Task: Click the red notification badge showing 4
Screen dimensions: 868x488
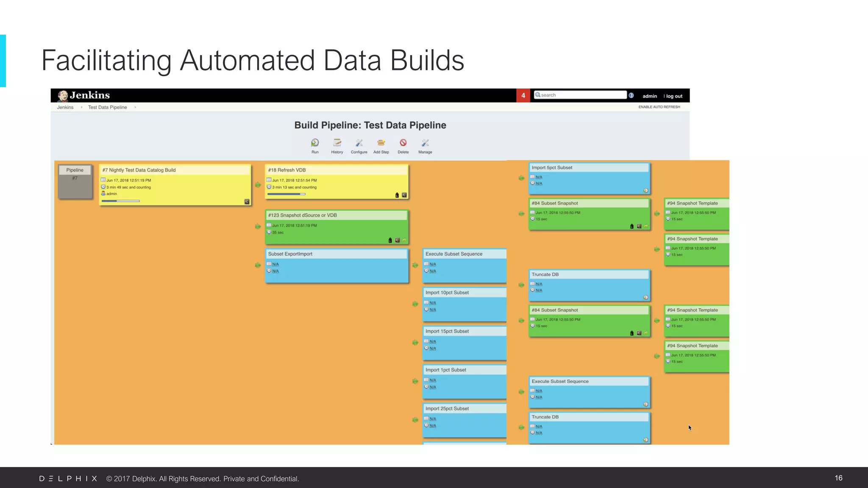Action: point(523,95)
